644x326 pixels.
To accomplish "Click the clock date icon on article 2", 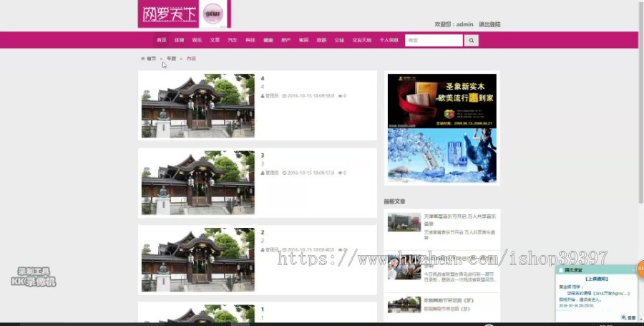I will coord(284,249).
